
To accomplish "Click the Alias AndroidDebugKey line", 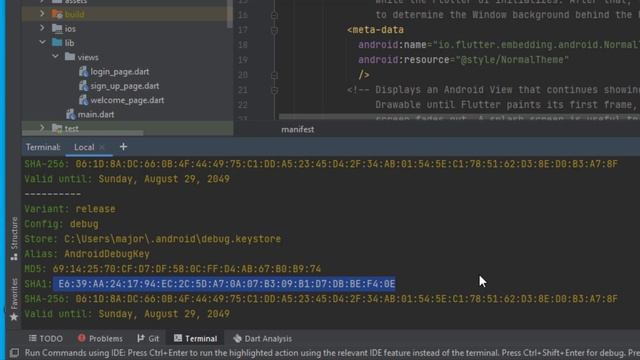I will coord(87,254).
